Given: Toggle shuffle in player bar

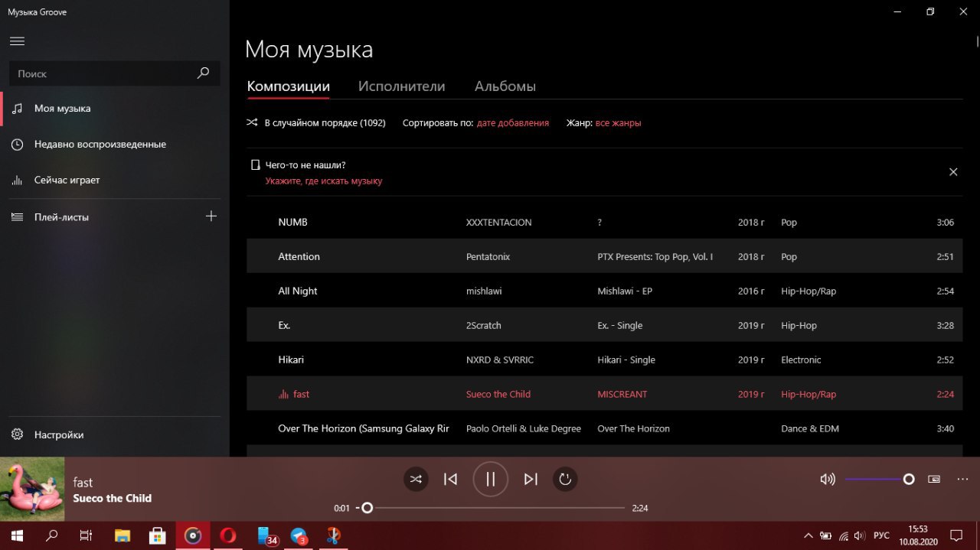Looking at the screenshot, I should point(416,480).
